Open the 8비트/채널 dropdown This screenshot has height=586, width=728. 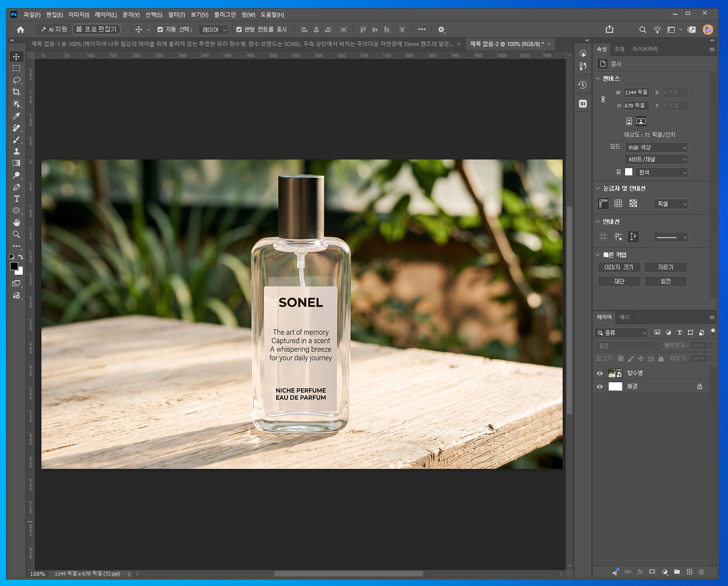coord(656,159)
